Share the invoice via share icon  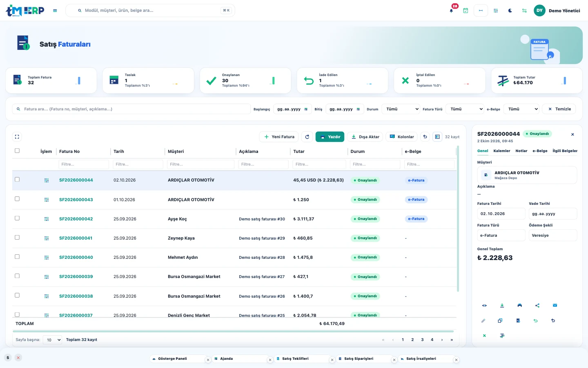click(537, 305)
